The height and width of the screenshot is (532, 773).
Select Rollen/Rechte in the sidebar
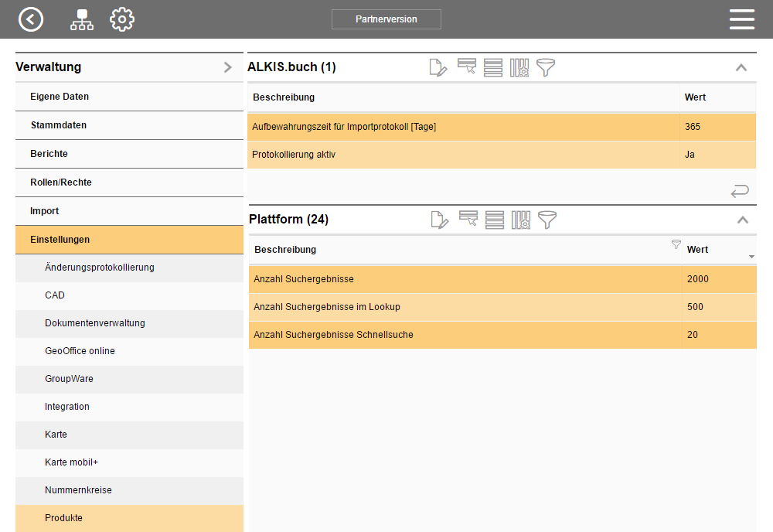61,182
